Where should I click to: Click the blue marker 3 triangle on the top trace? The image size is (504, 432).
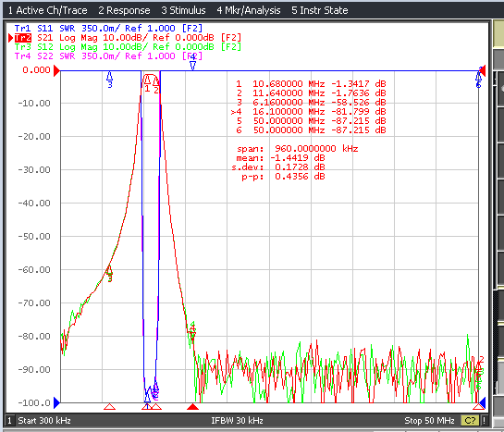[110, 76]
